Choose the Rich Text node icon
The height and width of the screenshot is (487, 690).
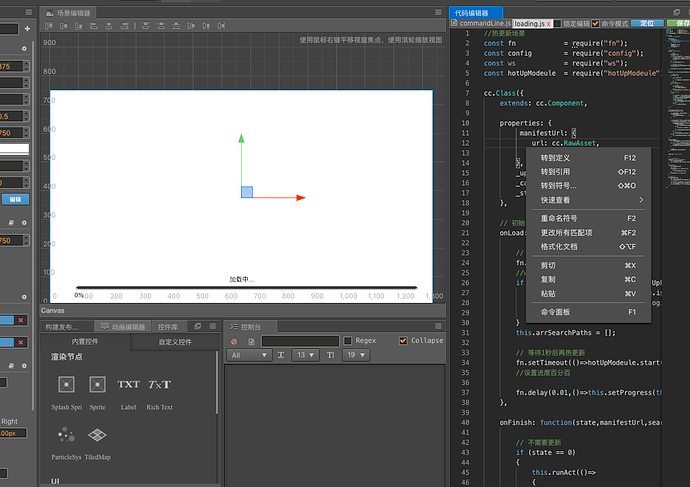tap(159, 384)
